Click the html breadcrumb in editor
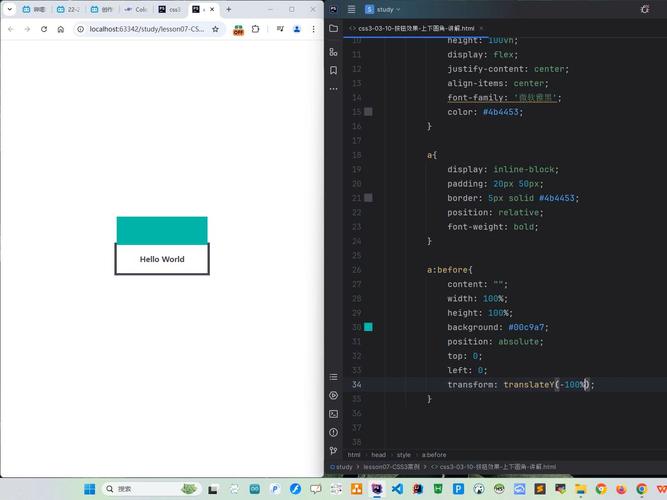 pos(354,455)
